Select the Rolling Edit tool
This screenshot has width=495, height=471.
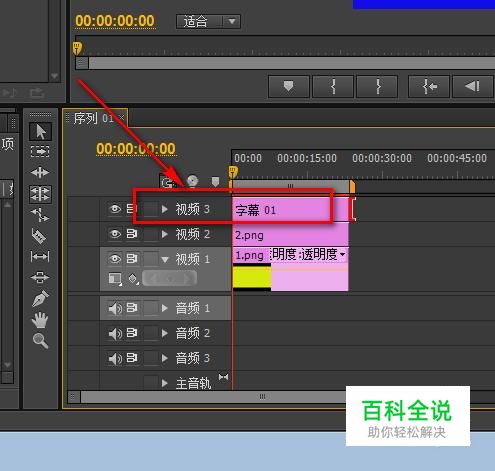coord(40,194)
